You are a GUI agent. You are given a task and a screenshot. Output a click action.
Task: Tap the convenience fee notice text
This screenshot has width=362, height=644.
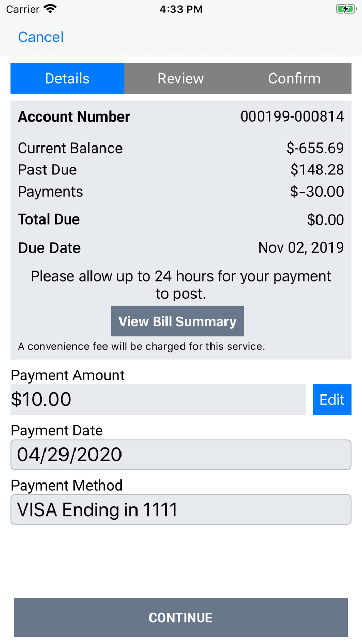point(141,347)
